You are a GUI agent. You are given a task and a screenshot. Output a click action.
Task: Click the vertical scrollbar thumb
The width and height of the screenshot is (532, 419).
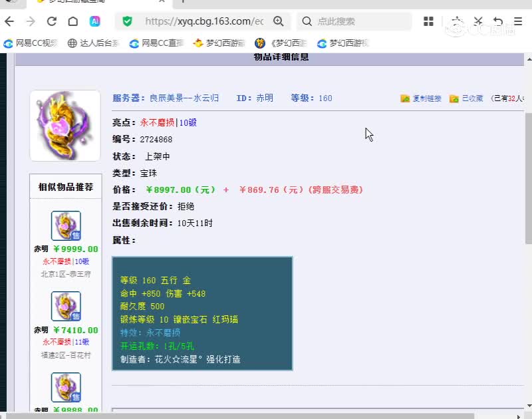[529, 178]
